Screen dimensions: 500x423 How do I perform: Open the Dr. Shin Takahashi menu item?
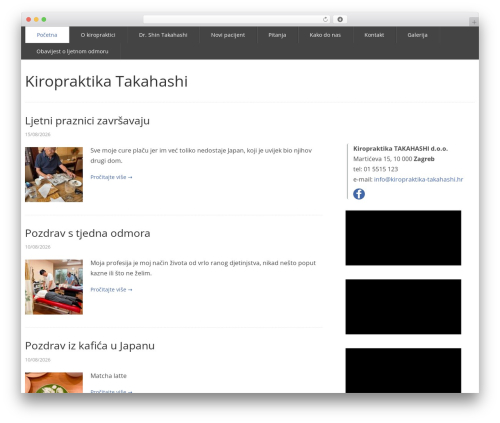[163, 35]
